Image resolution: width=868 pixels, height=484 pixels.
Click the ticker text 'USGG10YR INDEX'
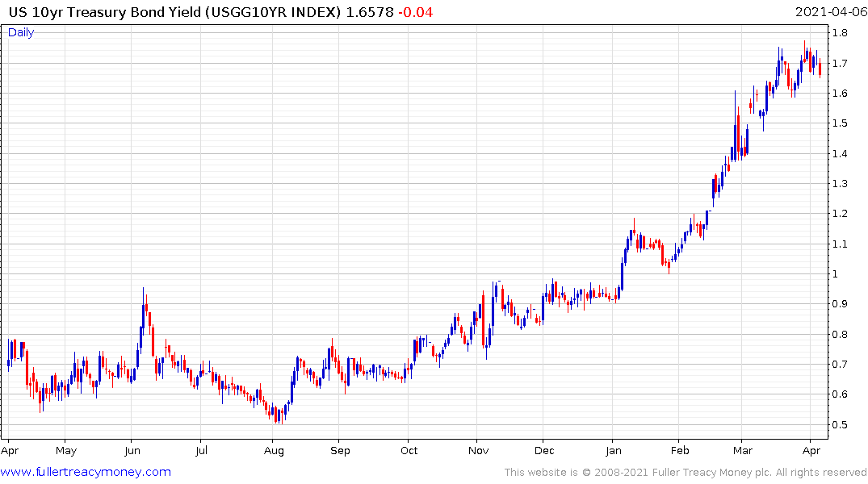272,12
